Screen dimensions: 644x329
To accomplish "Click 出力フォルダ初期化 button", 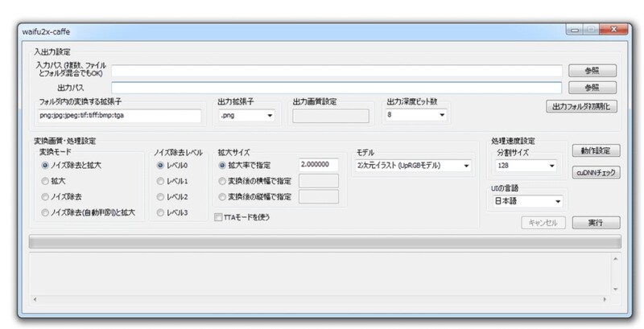I will point(581,107).
